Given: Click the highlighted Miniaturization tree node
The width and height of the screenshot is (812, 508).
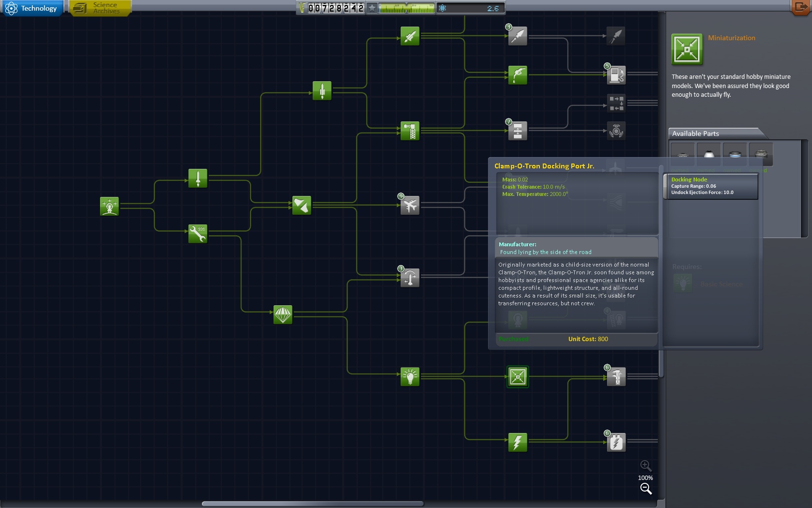Looking at the screenshot, I should (x=518, y=376).
